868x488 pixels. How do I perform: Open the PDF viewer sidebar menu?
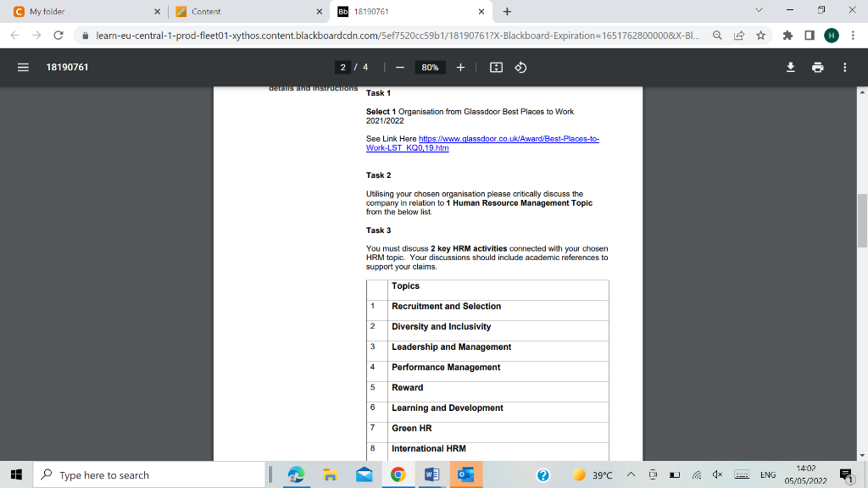(x=23, y=67)
